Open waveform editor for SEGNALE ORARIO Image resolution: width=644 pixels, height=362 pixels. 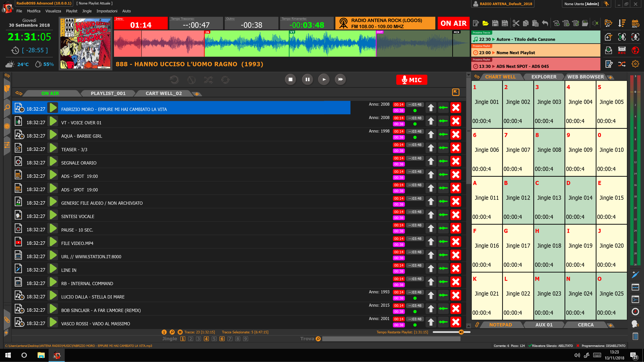443,161
